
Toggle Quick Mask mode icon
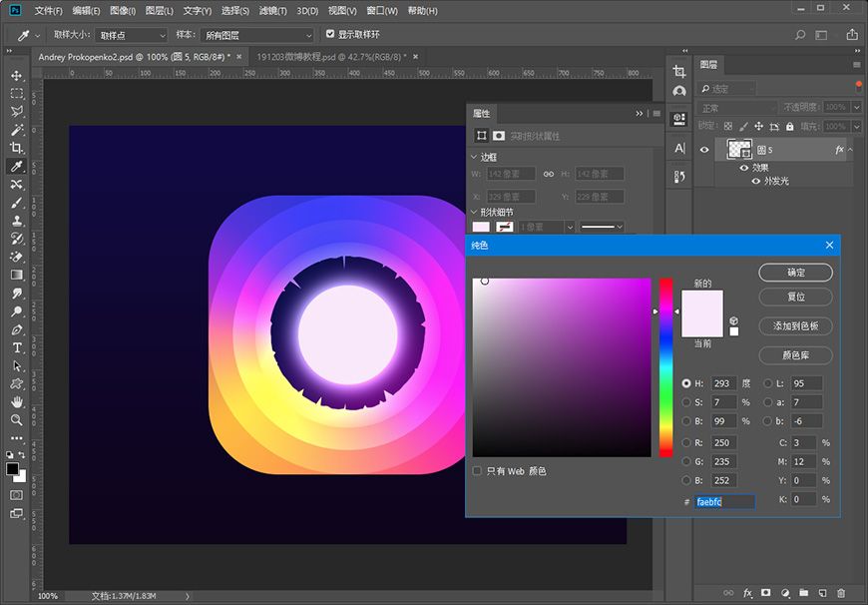17,495
